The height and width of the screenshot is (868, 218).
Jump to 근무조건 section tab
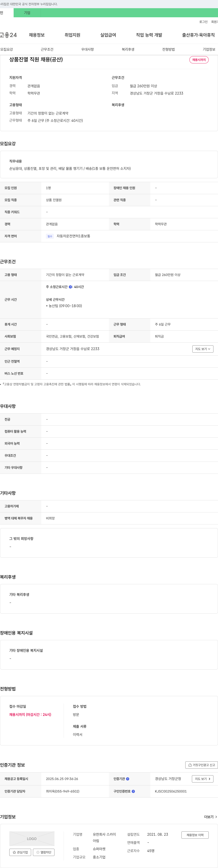47,49
